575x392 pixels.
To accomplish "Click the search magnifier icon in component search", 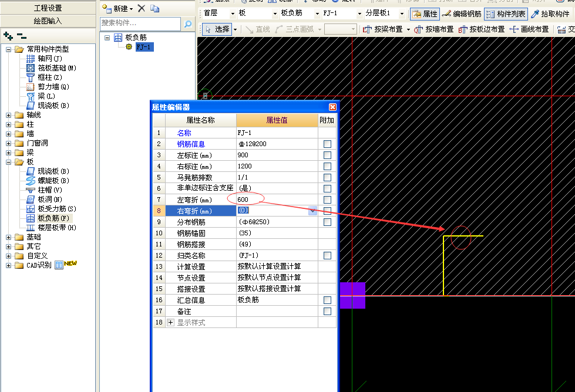I will click(x=188, y=23).
